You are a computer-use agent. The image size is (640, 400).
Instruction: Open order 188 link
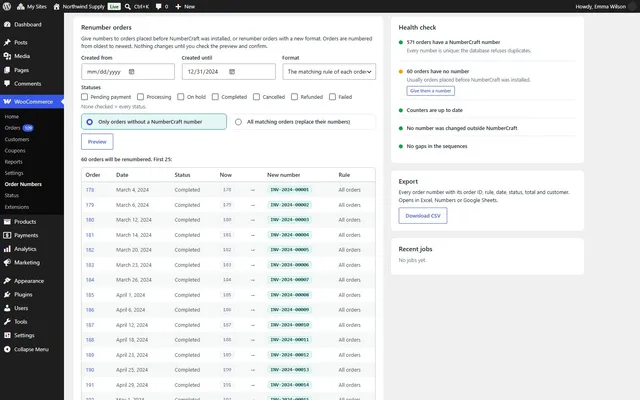click(x=90, y=340)
